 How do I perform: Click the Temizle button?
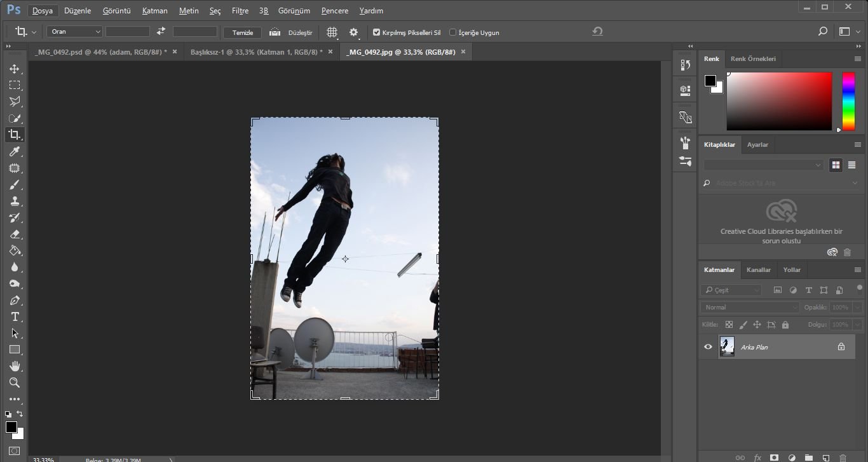pyautogui.click(x=242, y=32)
